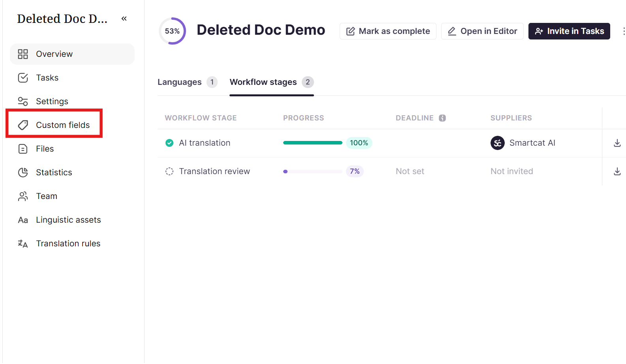Open the more options kebab menu
The height and width of the screenshot is (364, 626).
click(624, 31)
